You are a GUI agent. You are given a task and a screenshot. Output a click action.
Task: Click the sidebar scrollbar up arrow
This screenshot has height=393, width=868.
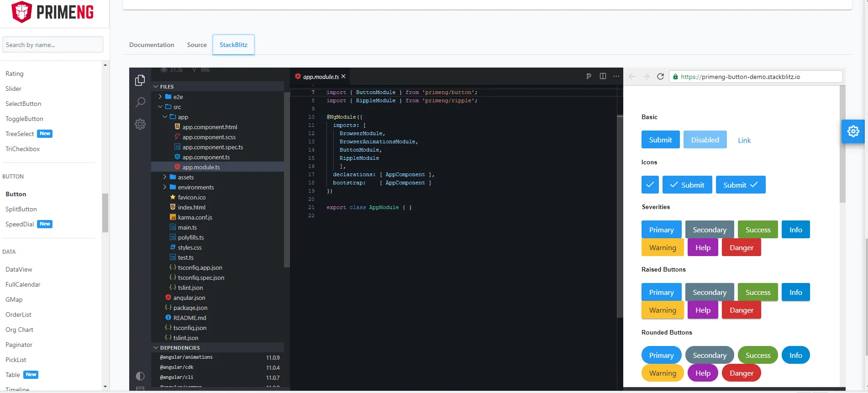click(105, 65)
